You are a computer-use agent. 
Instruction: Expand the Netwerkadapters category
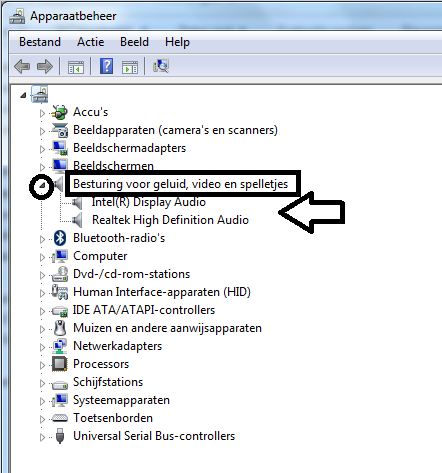[x=42, y=347]
